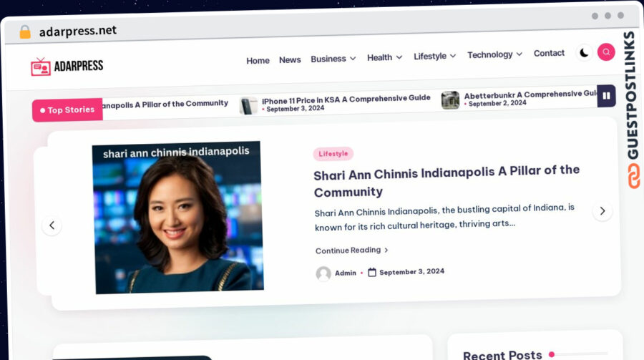The image size is (644, 360).
Task: Open Abetterbunkr ticker thumbnail
Action: 450,100
